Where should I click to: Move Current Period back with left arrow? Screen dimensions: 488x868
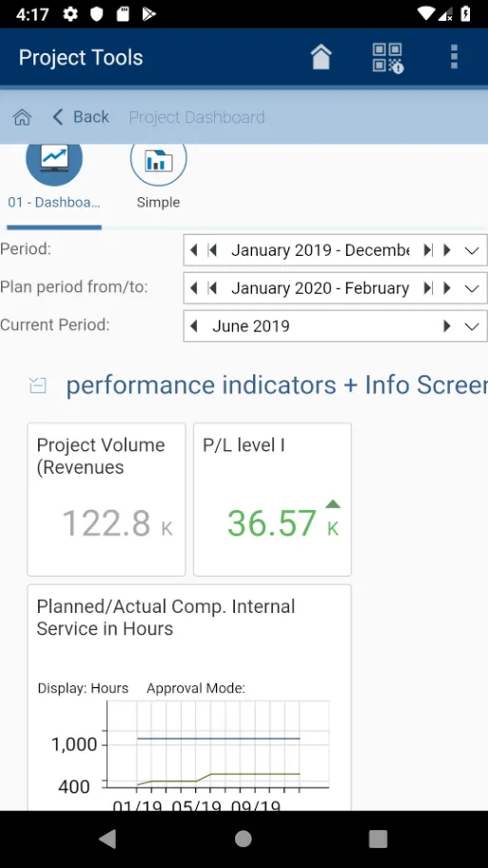click(193, 326)
